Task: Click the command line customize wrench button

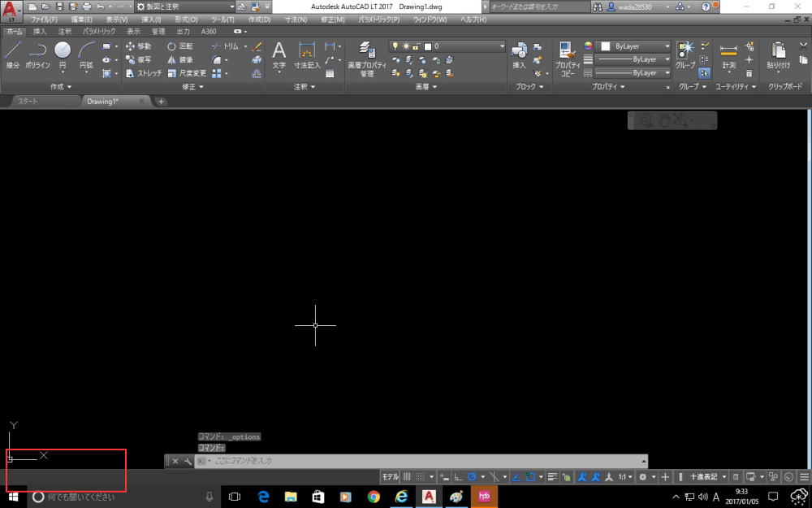Action: tap(187, 461)
